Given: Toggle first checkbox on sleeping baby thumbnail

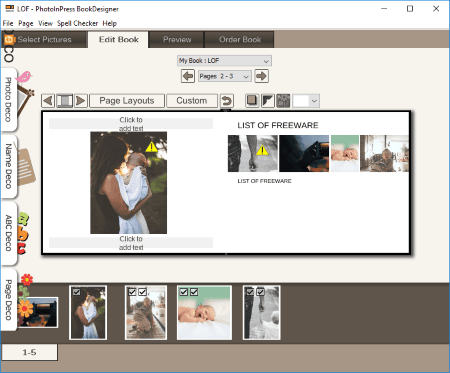Looking at the screenshot, I should point(184,292).
